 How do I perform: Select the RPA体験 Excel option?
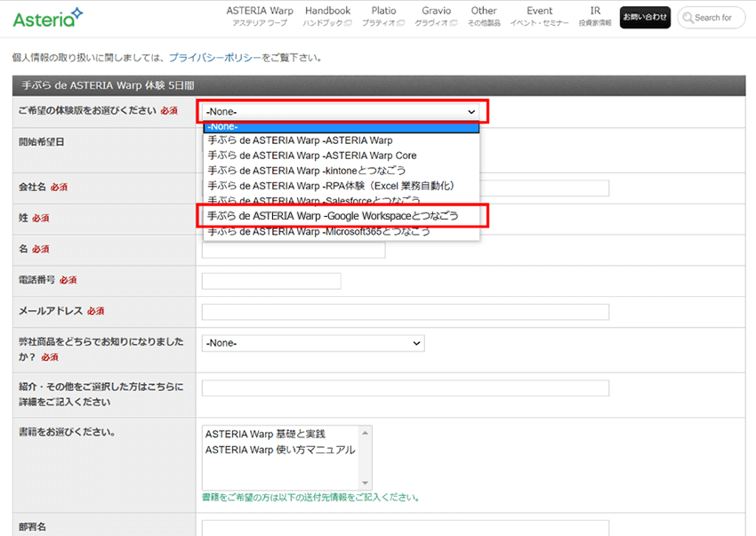(x=342, y=186)
